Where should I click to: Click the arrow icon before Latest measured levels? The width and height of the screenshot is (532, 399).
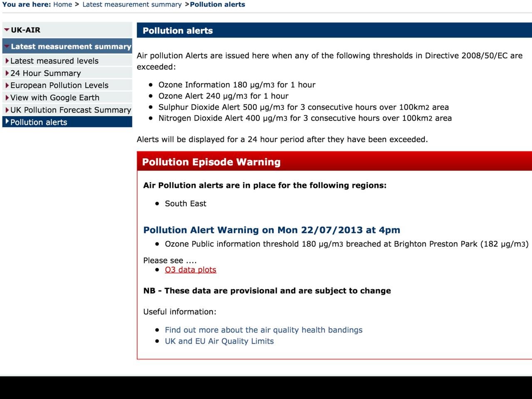coord(7,61)
